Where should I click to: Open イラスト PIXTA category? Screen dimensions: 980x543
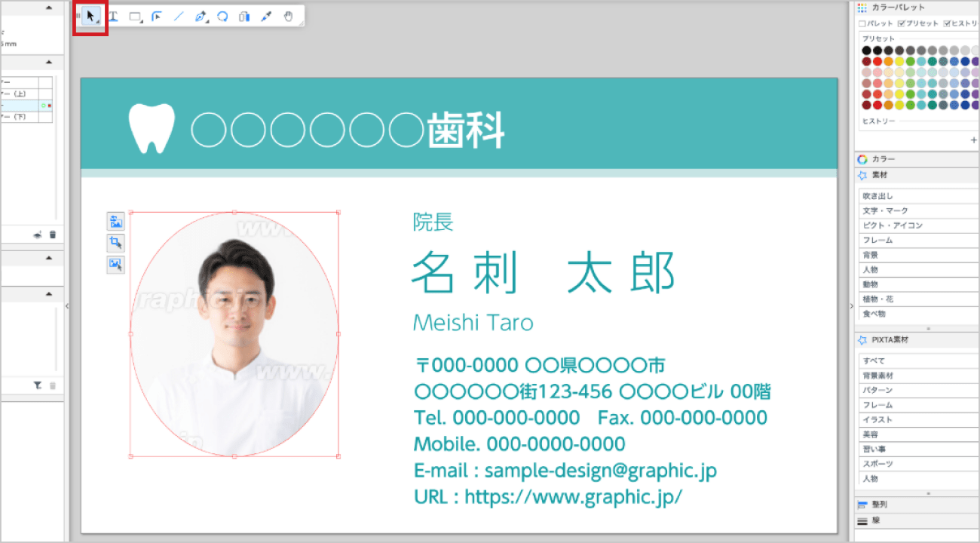(x=919, y=420)
